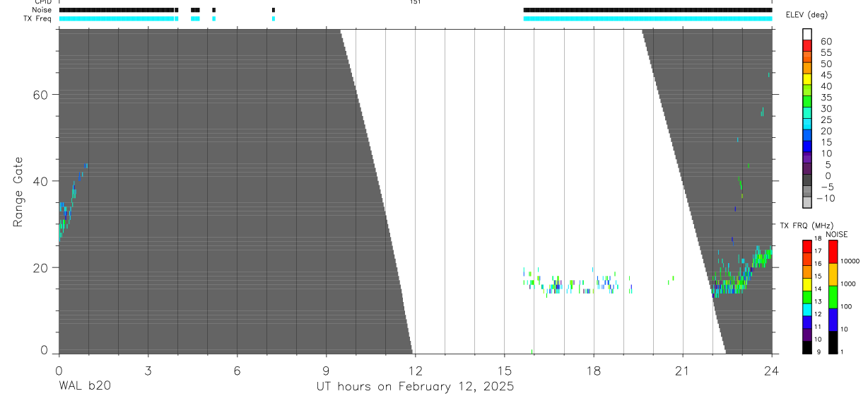Click the yellow swatch in the NOISE legend
Screen dimensions: 868x401
click(833, 274)
